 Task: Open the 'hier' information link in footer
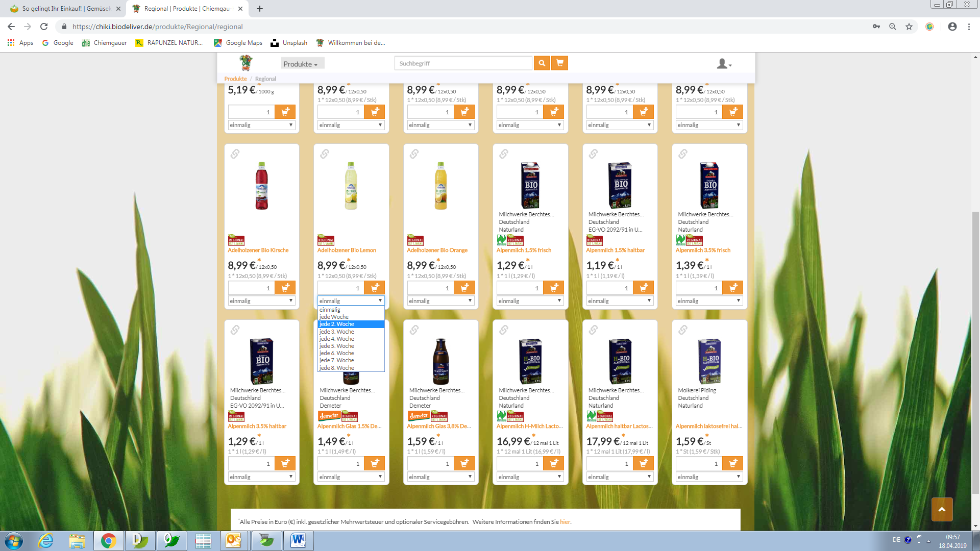[565, 522]
